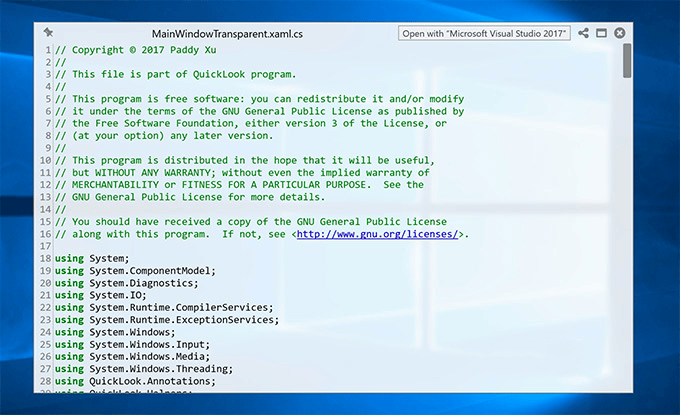This screenshot has height=415, width=680.
Task: Click "using System.Runtime.ExceptionServices;" line
Action: 166,320
